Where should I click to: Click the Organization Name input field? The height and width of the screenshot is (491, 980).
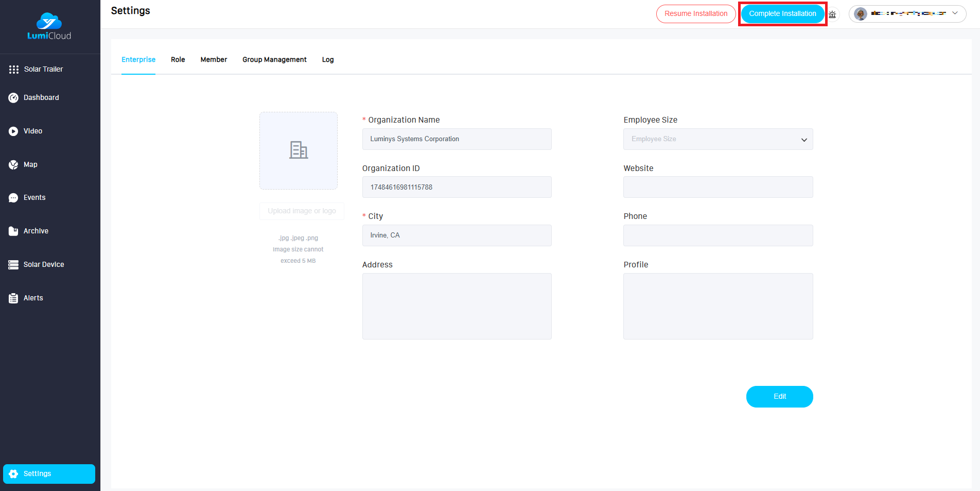(x=457, y=139)
